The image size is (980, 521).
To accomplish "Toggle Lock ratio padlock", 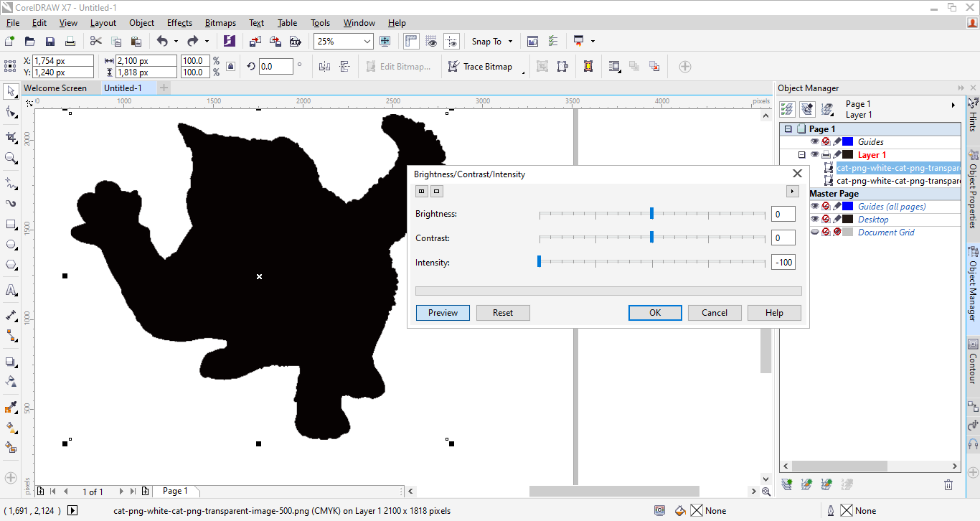I will (x=230, y=66).
